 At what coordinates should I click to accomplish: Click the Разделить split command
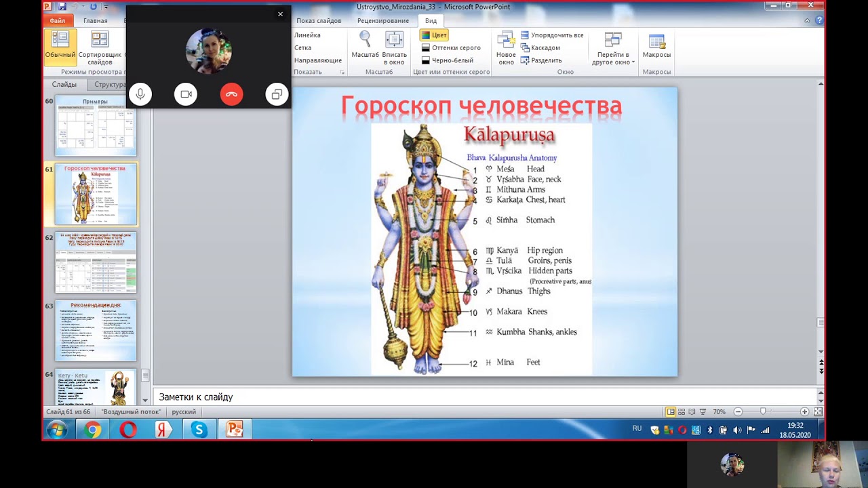pos(541,60)
